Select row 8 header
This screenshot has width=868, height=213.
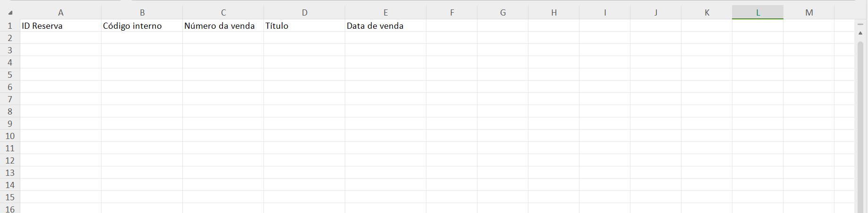click(10, 112)
